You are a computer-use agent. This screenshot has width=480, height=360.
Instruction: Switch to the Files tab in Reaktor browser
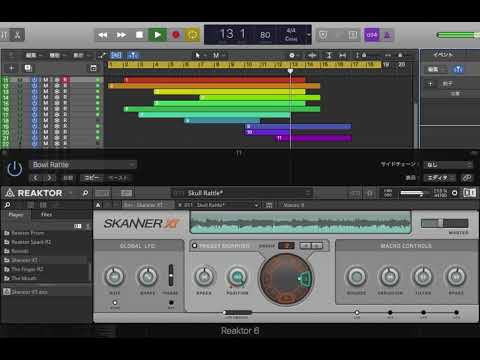coord(46,215)
